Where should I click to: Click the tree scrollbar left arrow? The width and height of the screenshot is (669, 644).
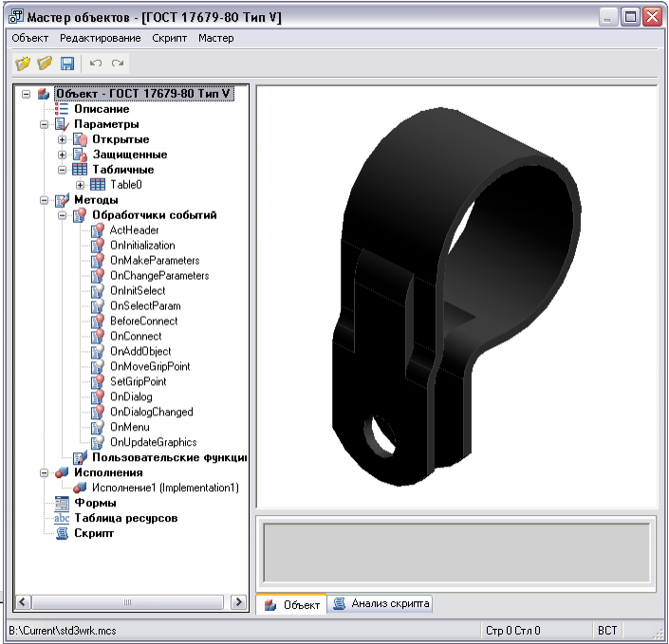coord(22,602)
